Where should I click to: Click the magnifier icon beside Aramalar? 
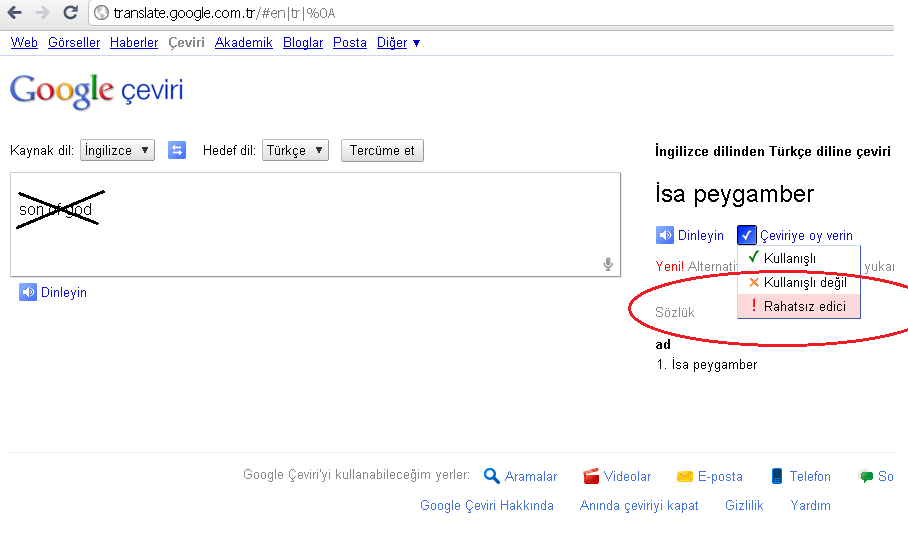pyautogui.click(x=491, y=475)
